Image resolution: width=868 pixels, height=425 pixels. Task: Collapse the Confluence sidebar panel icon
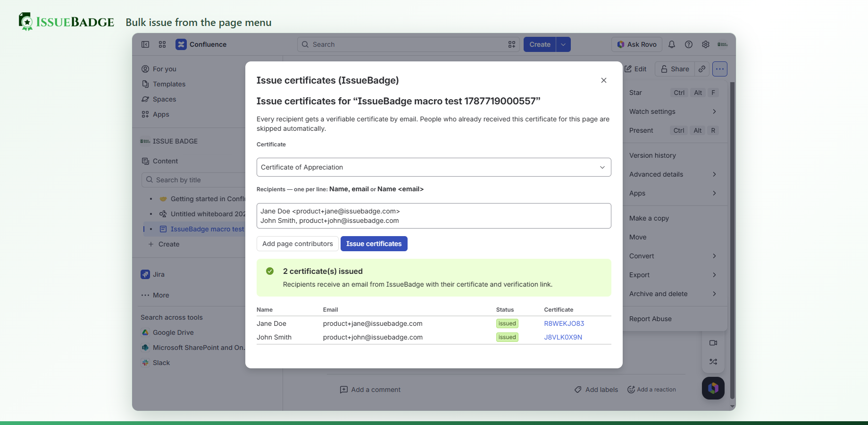(x=145, y=44)
